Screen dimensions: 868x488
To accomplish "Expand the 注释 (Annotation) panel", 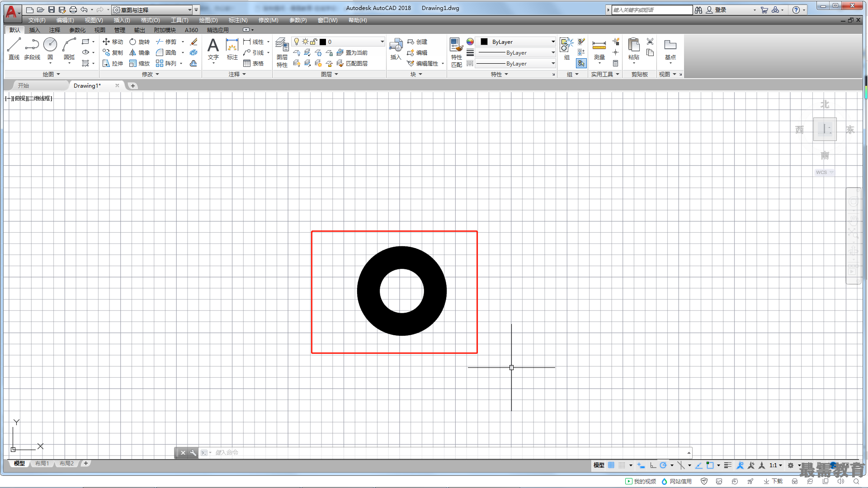I will coord(237,74).
